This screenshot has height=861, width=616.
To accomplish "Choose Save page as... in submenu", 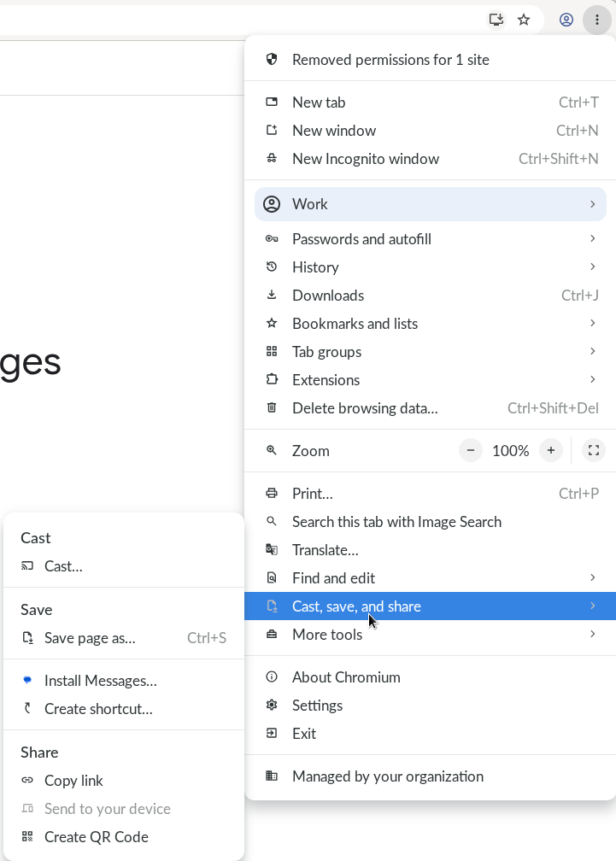I will 124,638.
